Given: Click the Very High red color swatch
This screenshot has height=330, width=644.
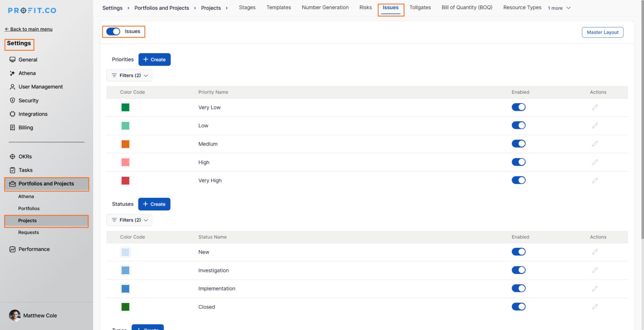Looking at the screenshot, I should (125, 181).
